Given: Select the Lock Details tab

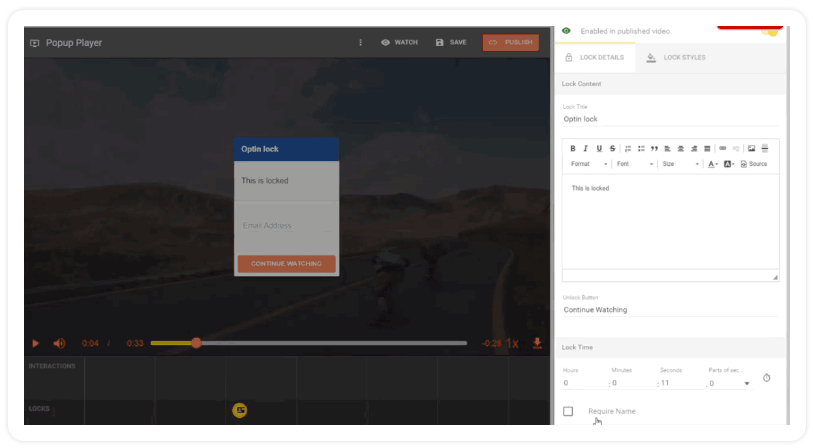Looking at the screenshot, I should click(594, 58).
